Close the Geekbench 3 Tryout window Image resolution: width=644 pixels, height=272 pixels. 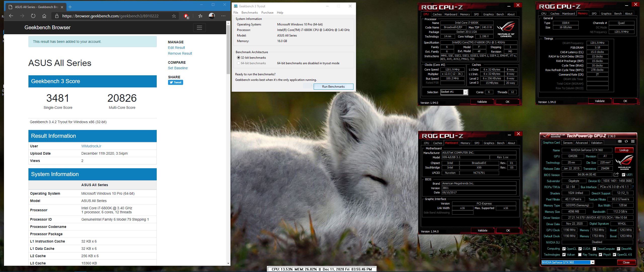click(350, 6)
